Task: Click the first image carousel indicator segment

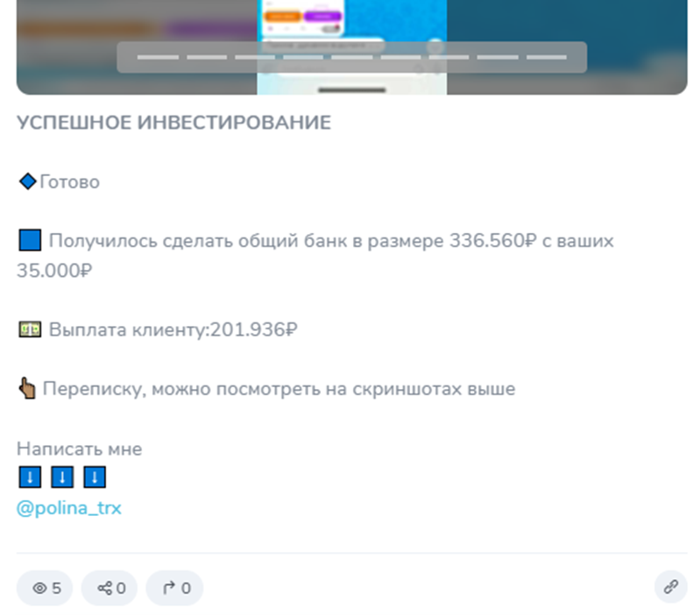Action: [x=158, y=57]
